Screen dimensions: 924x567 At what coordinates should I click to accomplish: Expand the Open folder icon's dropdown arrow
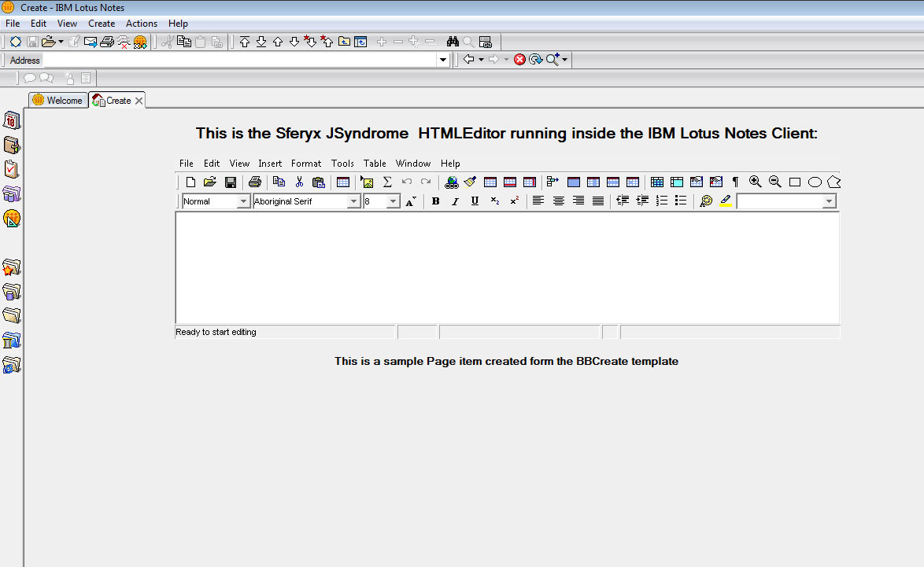click(61, 41)
